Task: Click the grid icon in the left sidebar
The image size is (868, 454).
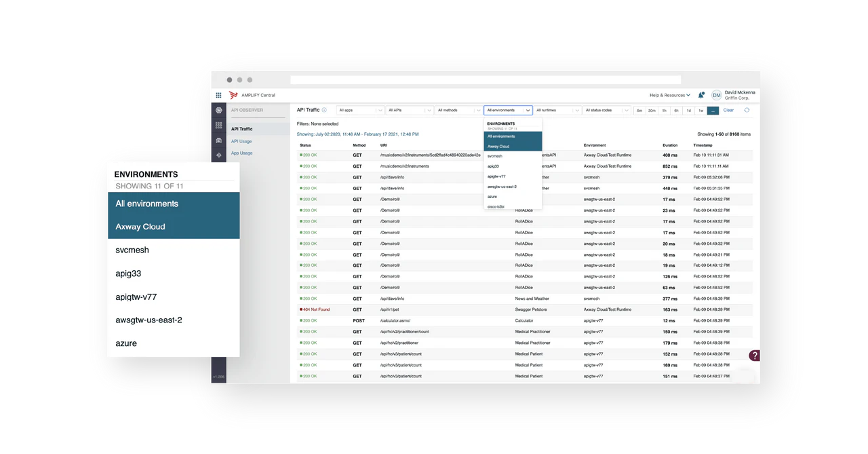Action: coord(218,125)
